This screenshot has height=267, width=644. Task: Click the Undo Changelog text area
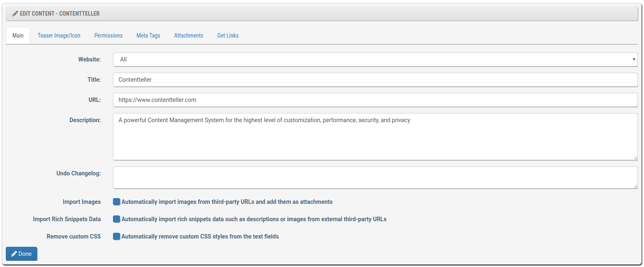(x=375, y=177)
